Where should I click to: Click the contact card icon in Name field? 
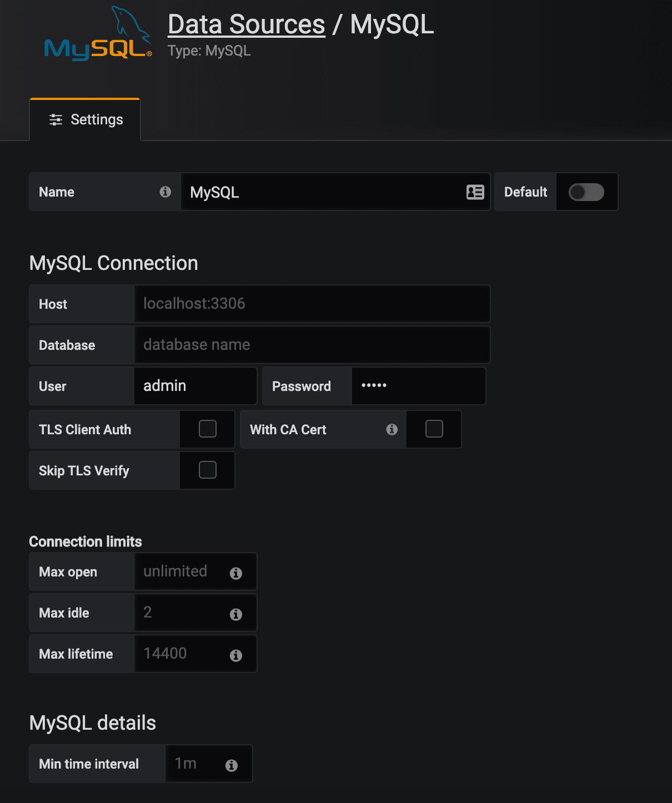(475, 192)
